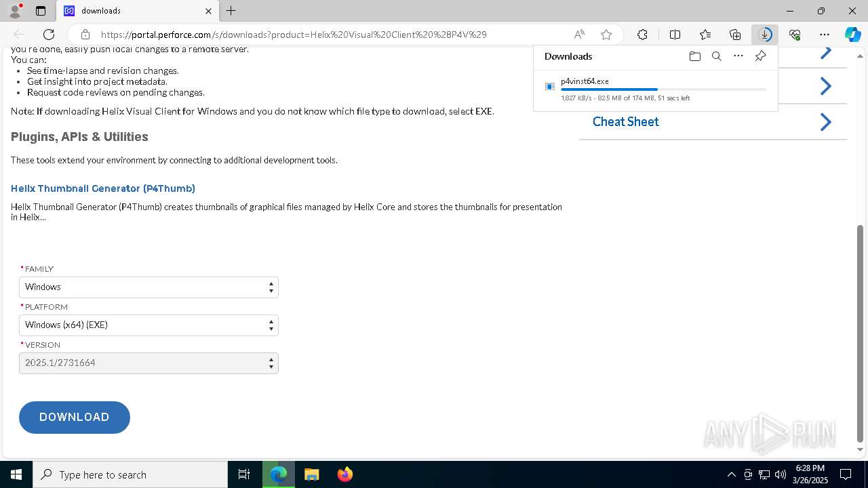The height and width of the screenshot is (488, 868).
Task: Click the Downloads toolbar icon
Action: click(x=765, y=35)
